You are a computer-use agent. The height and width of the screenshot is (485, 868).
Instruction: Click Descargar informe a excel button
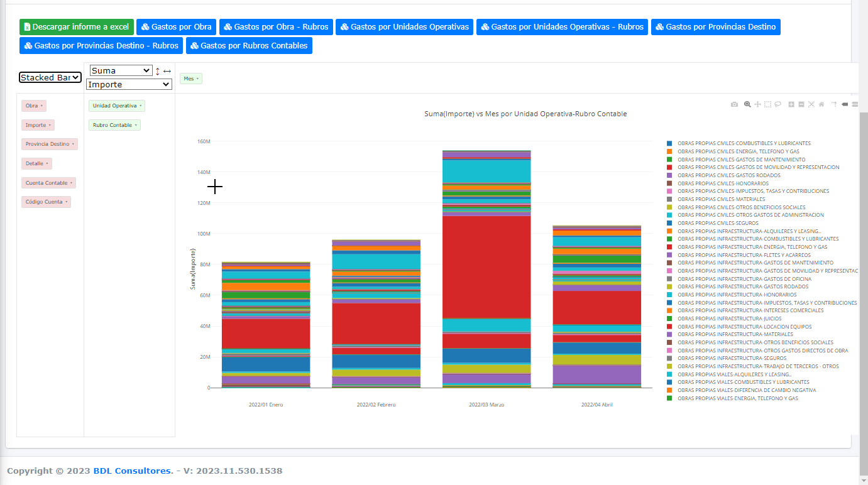76,27
